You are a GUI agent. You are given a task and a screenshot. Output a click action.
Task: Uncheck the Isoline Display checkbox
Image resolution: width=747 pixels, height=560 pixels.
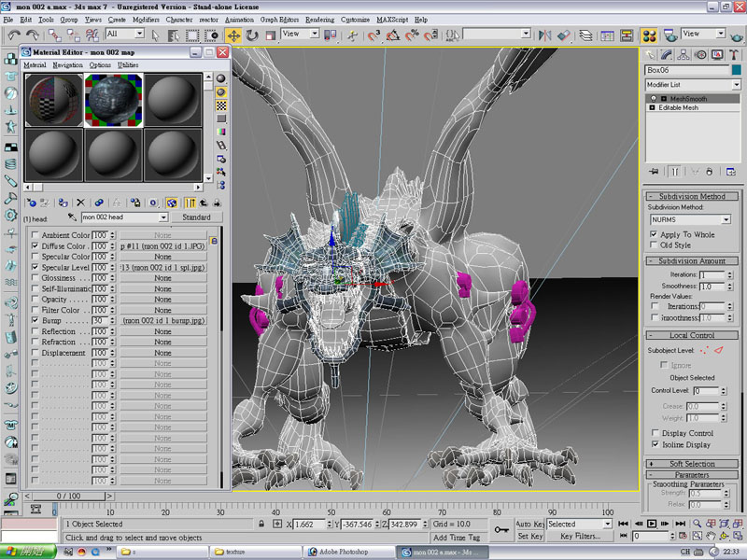655,444
